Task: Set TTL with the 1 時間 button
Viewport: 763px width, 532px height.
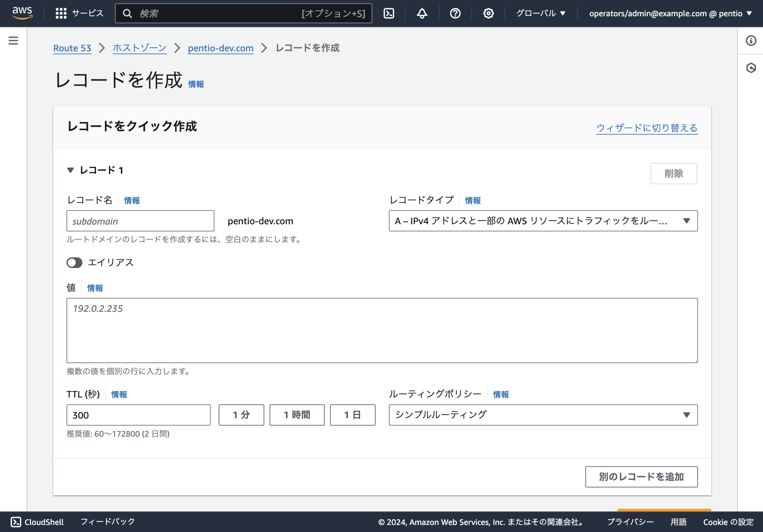Action: click(x=297, y=415)
